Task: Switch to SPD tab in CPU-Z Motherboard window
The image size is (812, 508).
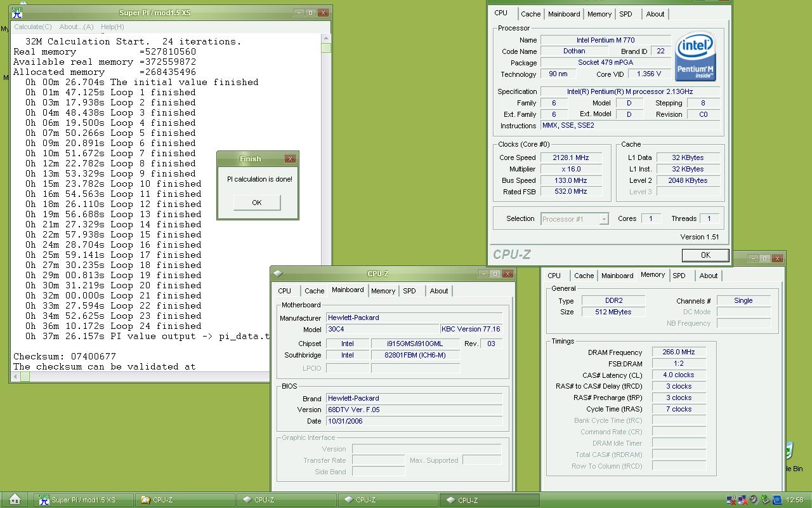Action: point(409,291)
